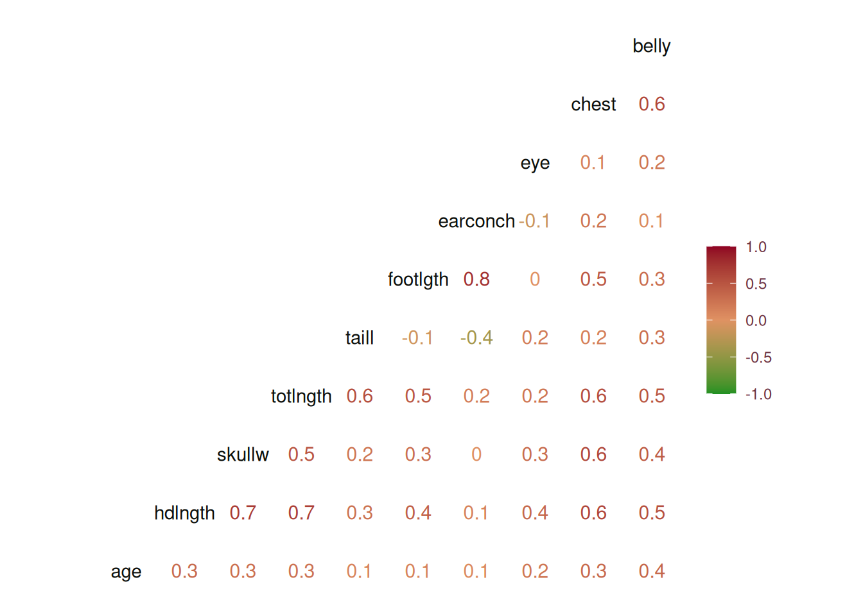The height and width of the screenshot is (616, 863).
Task: Click the -0.4 taill-earconch correlation value
Action: (476, 338)
